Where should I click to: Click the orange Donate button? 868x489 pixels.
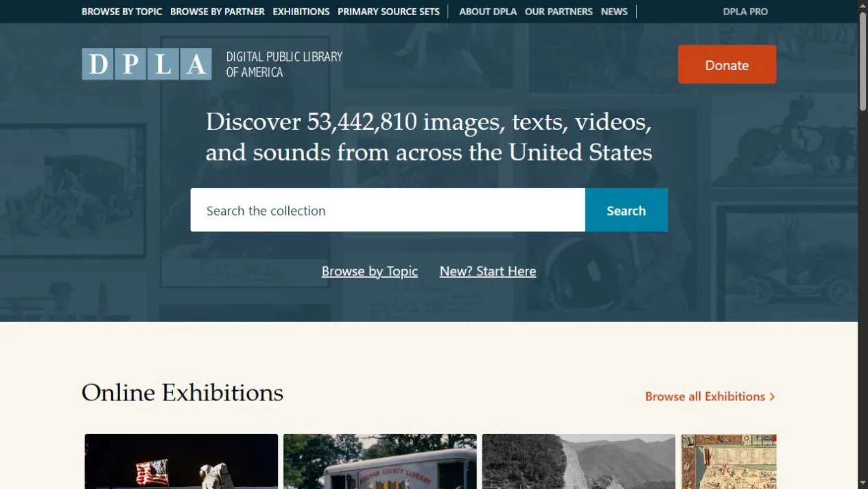point(727,65)
